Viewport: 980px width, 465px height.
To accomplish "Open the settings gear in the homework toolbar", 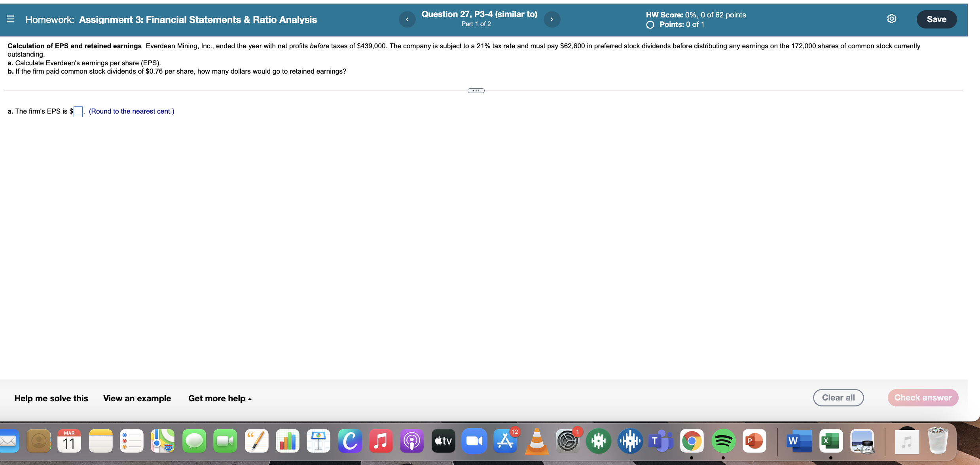I will coord(892,19).
